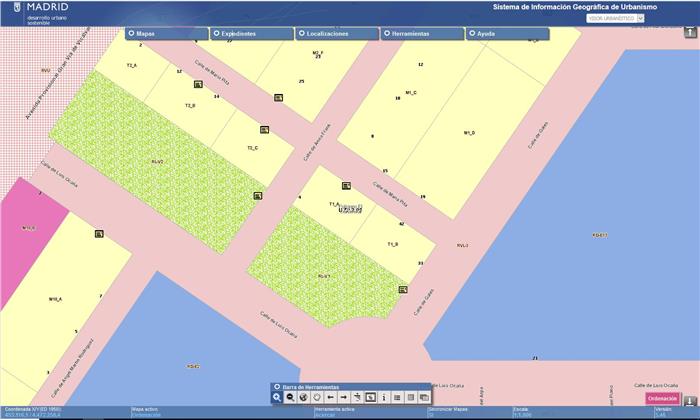Image resolution: width=700 pixels, height=420 pixels.
Task: Go to previous map view arrow
Action: pyautogui.click(x=330, y=398)
